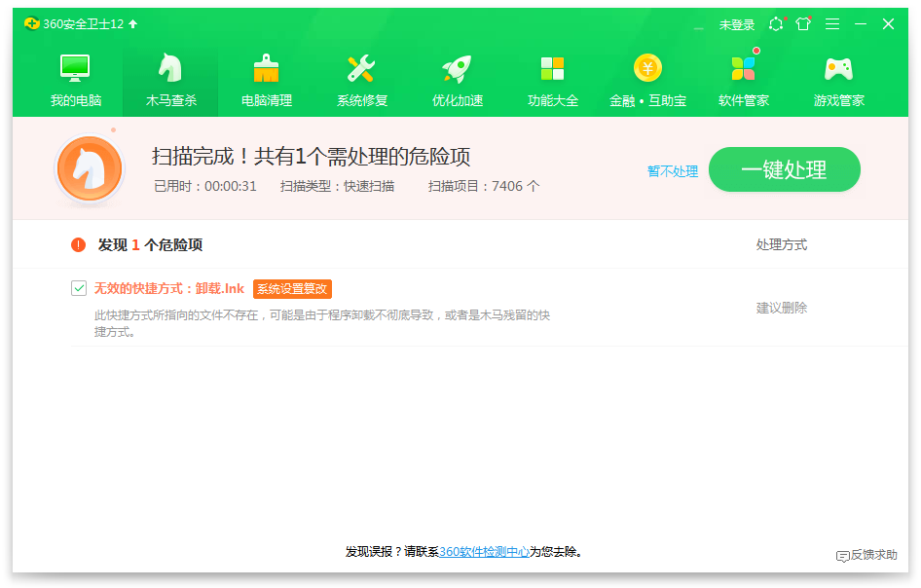Click the upgrade arrow beside 360安全卫士12
921x588 pixels.
[133, 23]
